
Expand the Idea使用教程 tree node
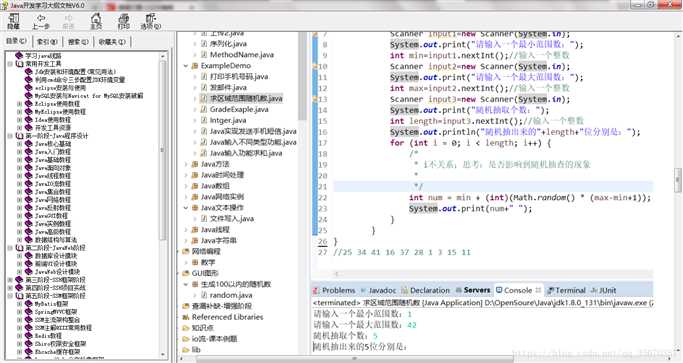coord(19,119)
